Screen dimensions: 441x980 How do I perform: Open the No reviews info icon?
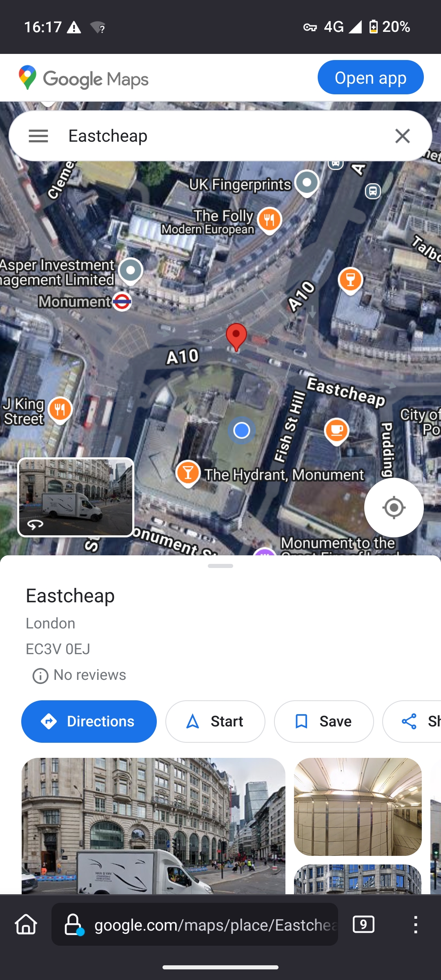(x=40, y=676)
